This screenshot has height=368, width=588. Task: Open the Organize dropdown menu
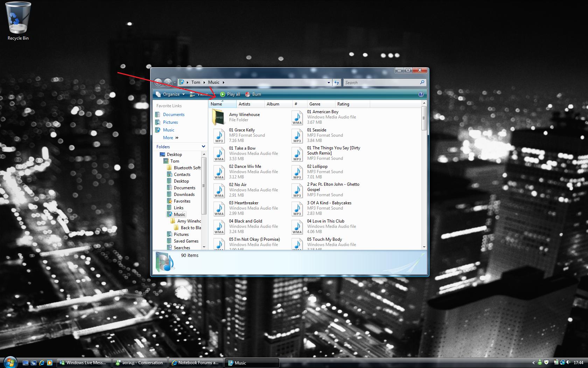170,94
